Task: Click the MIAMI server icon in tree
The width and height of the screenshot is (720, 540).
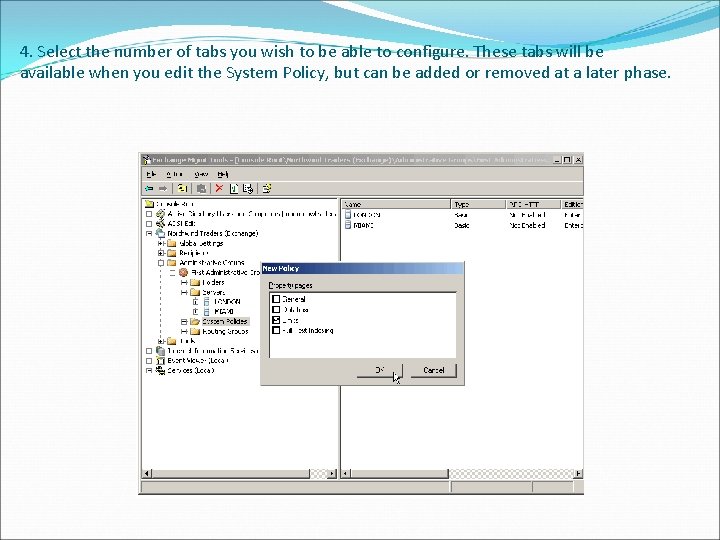Action: click(x=207, y=311)
